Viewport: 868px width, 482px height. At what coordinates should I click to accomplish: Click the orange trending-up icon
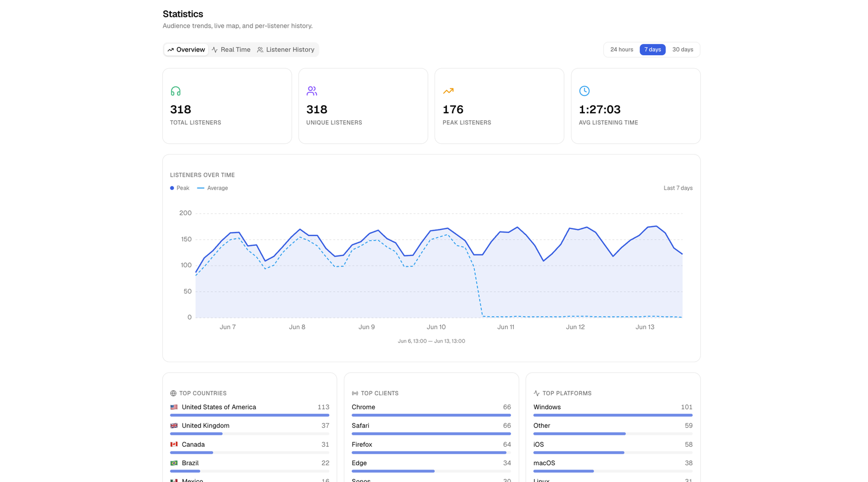click(448, 91)
